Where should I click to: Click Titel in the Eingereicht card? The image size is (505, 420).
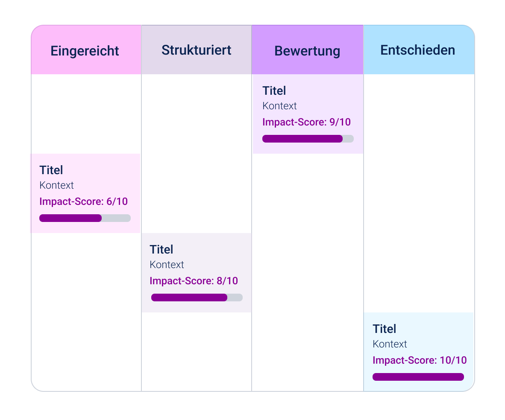pyautogui.click(x=51, y=170)
